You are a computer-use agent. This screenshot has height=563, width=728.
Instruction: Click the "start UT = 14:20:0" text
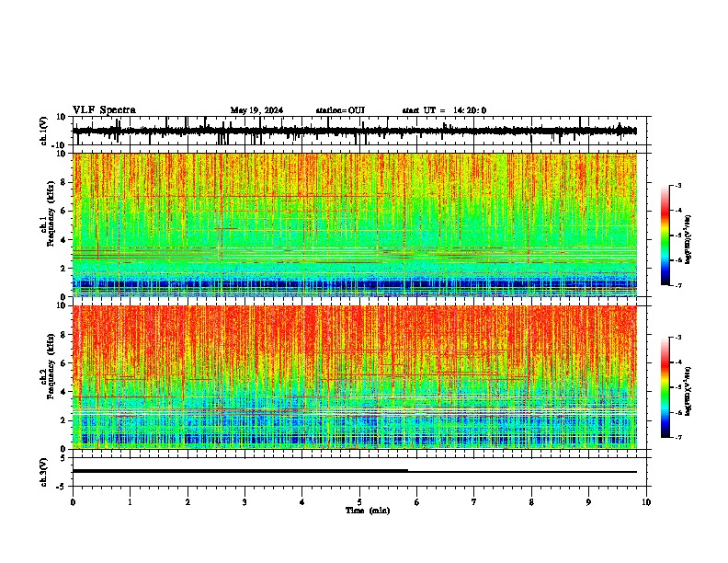pyautogui.click(x=444, y=110)
